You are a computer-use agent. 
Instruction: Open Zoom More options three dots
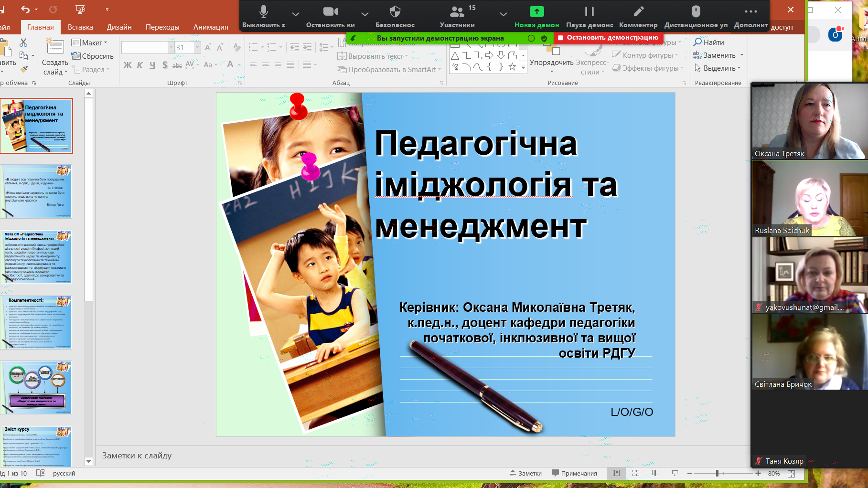[751, 16]
